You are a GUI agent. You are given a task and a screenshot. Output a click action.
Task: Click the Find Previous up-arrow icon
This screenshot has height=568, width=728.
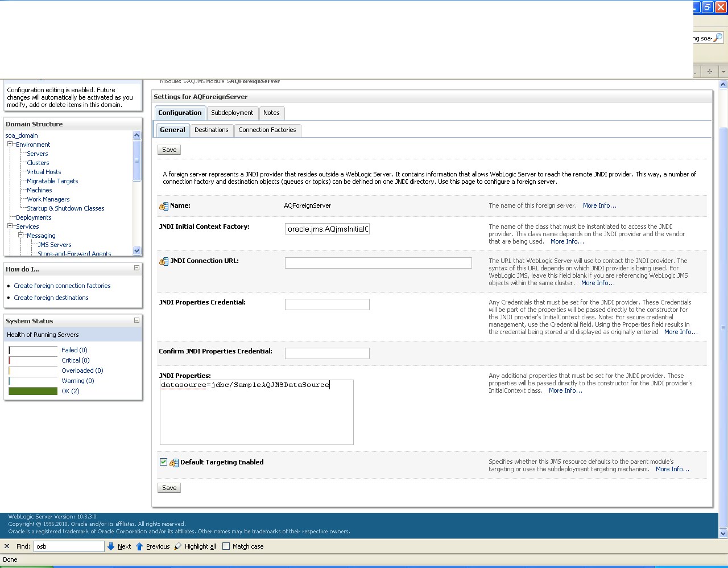click(139, 546)
